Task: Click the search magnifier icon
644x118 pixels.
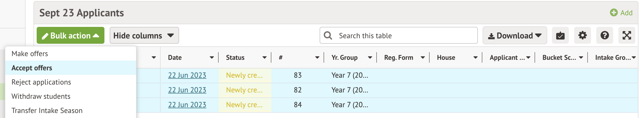Action: (x=328, y=35)
